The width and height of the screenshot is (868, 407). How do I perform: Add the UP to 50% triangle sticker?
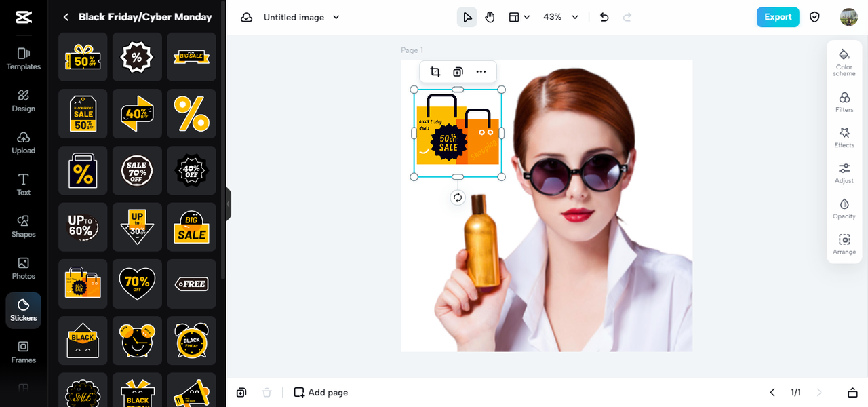pyautogui.click(x=137, y=227)
